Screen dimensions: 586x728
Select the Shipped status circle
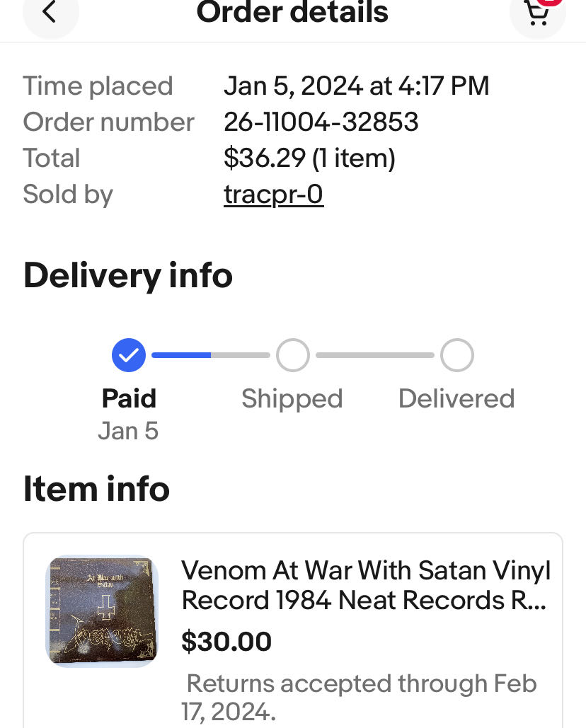(x=292, y=355)
